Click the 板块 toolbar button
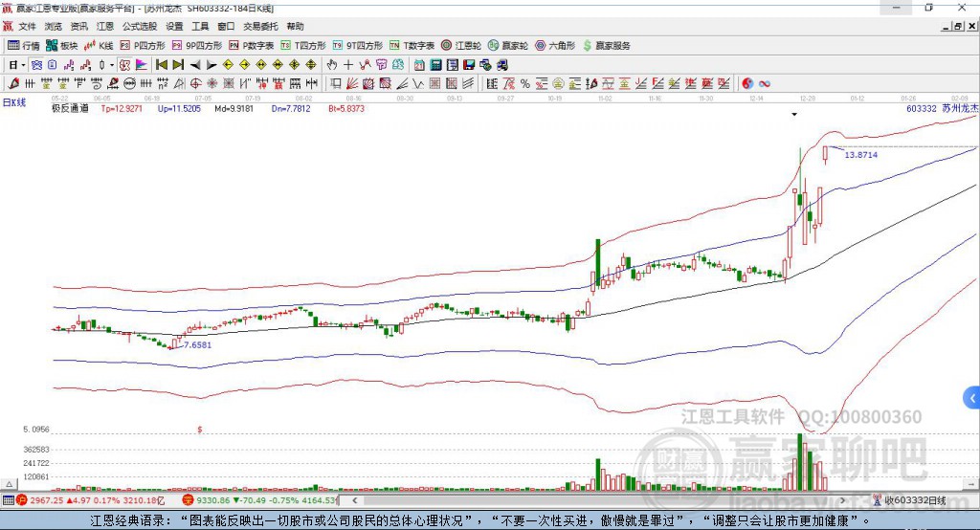This screenshot has width=980, height=530. (62, 46)
